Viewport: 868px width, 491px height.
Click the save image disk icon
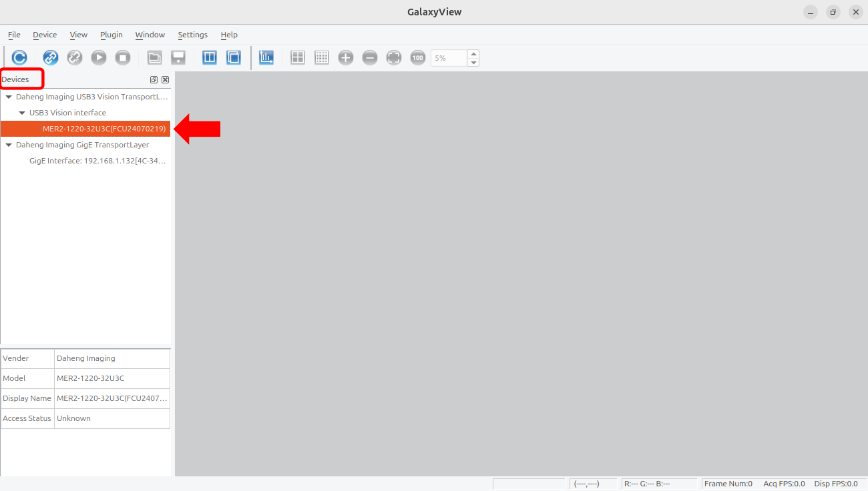(178, 58)
